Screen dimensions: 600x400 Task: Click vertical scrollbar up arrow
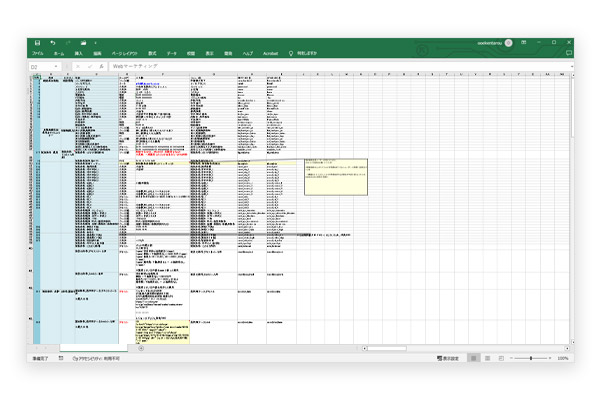click(x=572, y=76)
